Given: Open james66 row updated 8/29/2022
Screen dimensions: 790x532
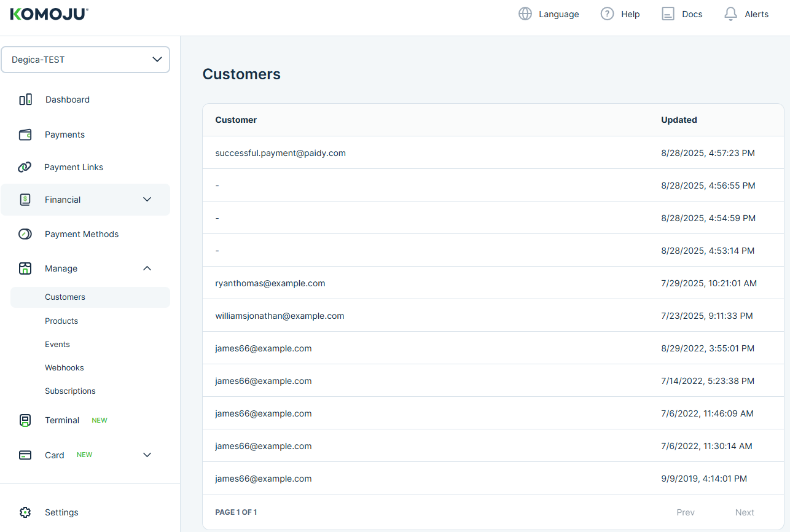Looking at the screenshot, I should click(493, 348).
